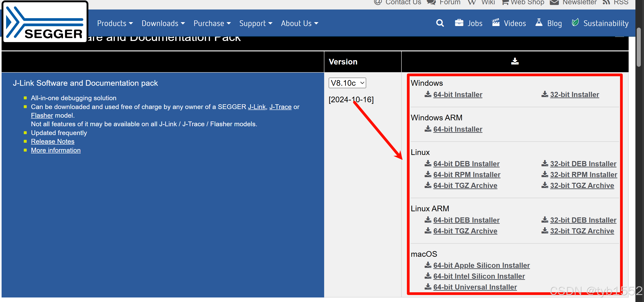The width and height of the screenshot is (644, 302).
Task: Open the Jobs page link
Action: tap(475, 23)
